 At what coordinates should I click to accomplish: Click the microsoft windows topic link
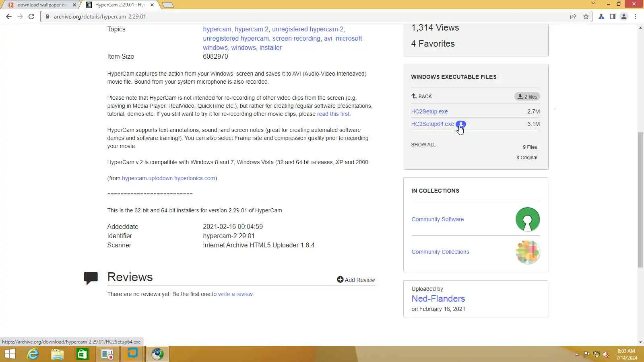282,43
